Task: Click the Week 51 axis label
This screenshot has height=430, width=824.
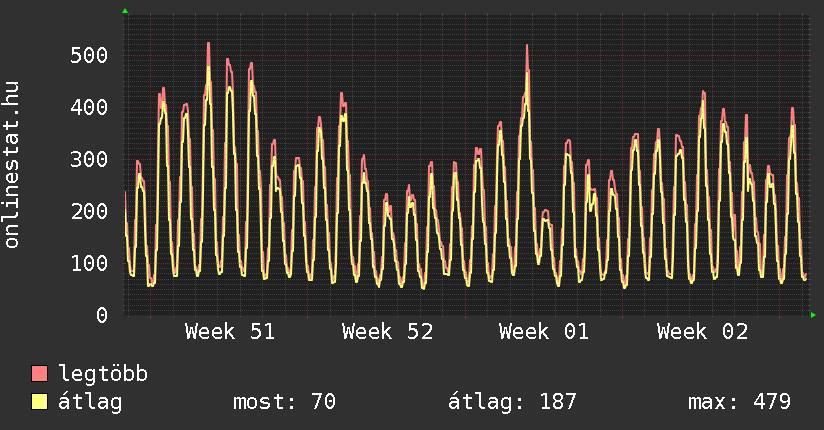Action: click(x=230, y=332)
